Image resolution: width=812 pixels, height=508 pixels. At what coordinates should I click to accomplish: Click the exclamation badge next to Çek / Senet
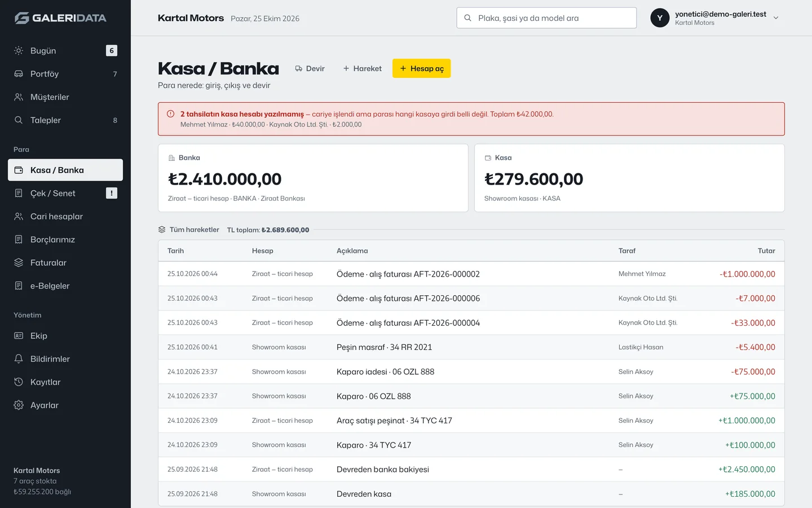(x=112, y=193)
